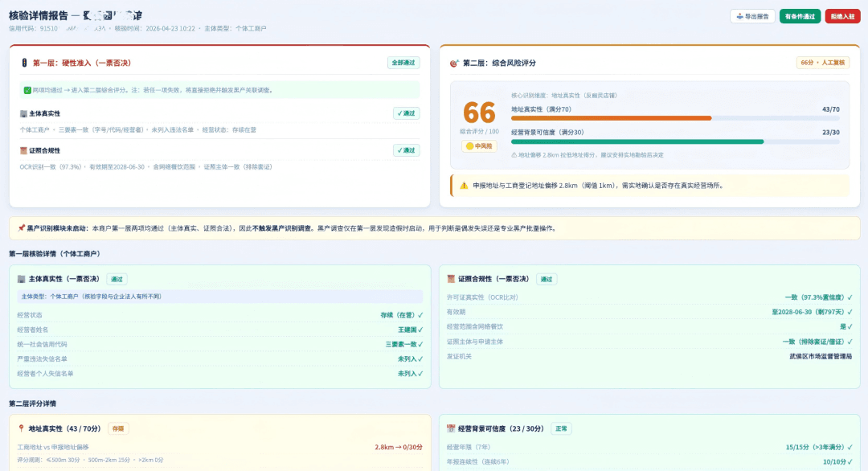Image resolution: width=868 pixels, height=471 pixels.
Task: Click checkmark after 至2028-06-30（剩797天）
Action: [850, 312]
